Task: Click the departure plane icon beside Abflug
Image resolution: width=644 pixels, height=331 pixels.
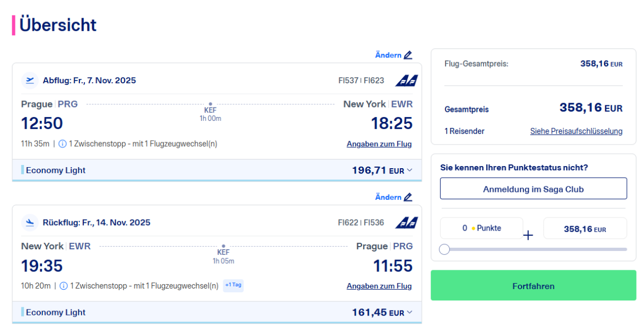Action: tap(30, 81)
